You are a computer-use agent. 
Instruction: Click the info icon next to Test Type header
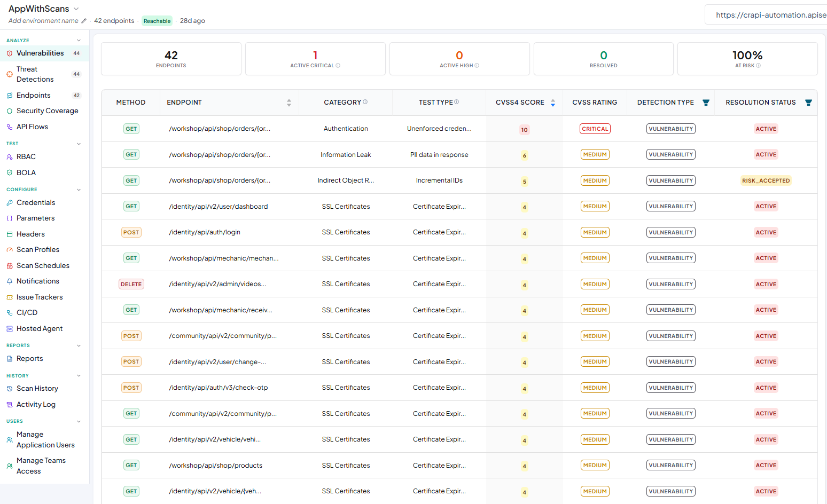457,102
